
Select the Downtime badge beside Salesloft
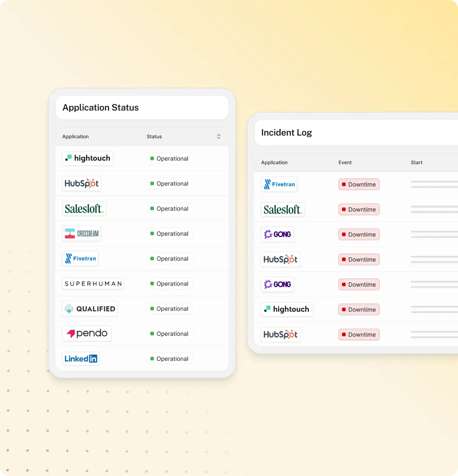pos(359,209)
